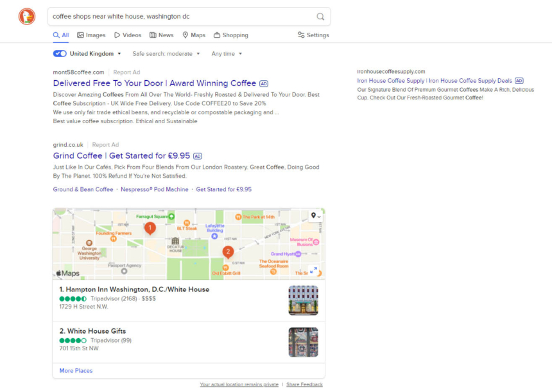Expand the map to fullscreen
The height and width of the screenshot is (392, 552).
(x=314, y=271)
